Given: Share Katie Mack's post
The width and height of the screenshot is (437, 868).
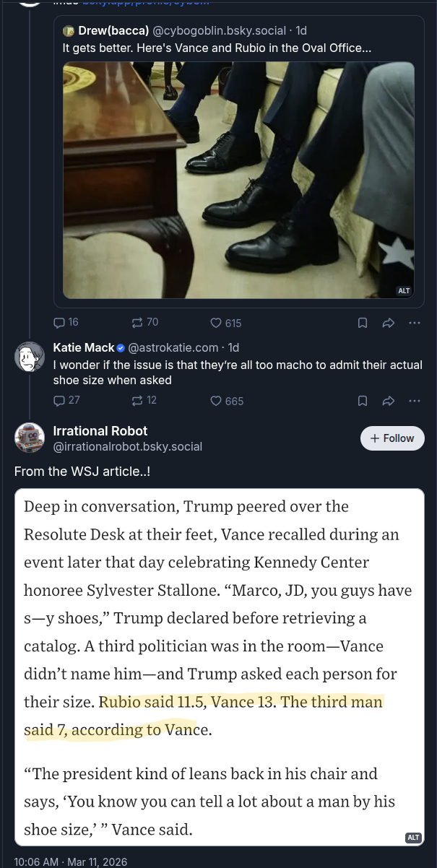Looking at the screenshot, I should click(388, 401).
